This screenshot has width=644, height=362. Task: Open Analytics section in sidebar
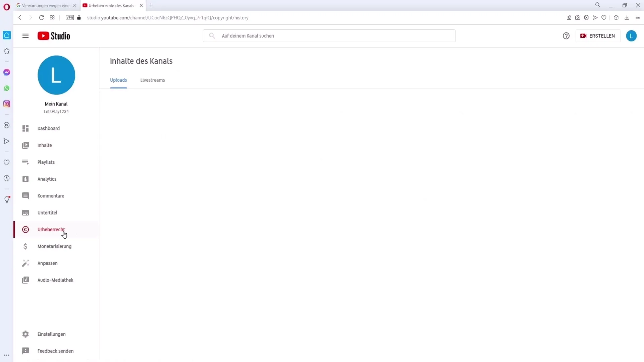(x=47, y=179)
